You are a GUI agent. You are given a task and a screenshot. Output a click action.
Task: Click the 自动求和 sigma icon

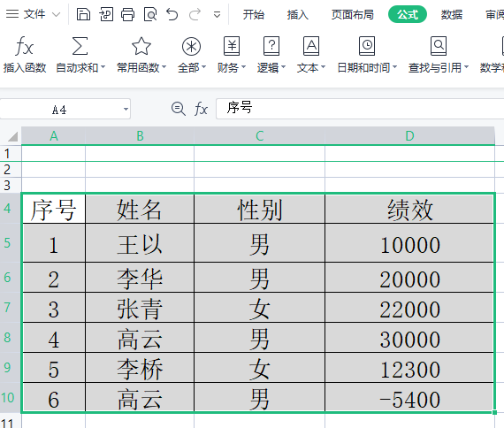pos(80,46)
